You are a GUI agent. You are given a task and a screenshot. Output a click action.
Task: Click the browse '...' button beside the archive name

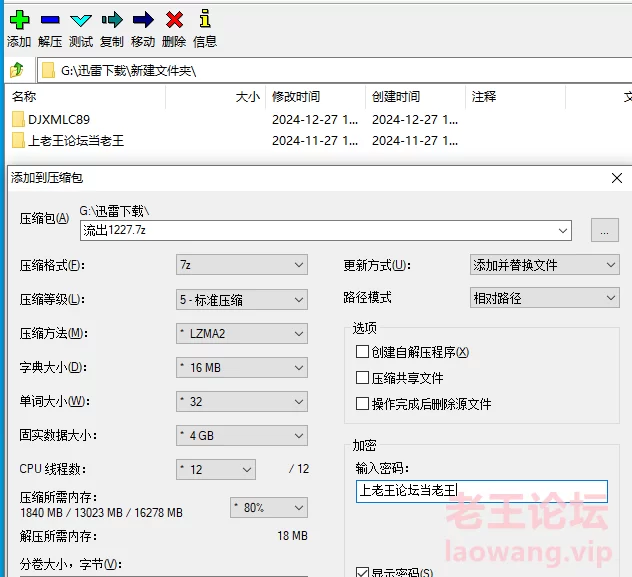coord(604,230)
